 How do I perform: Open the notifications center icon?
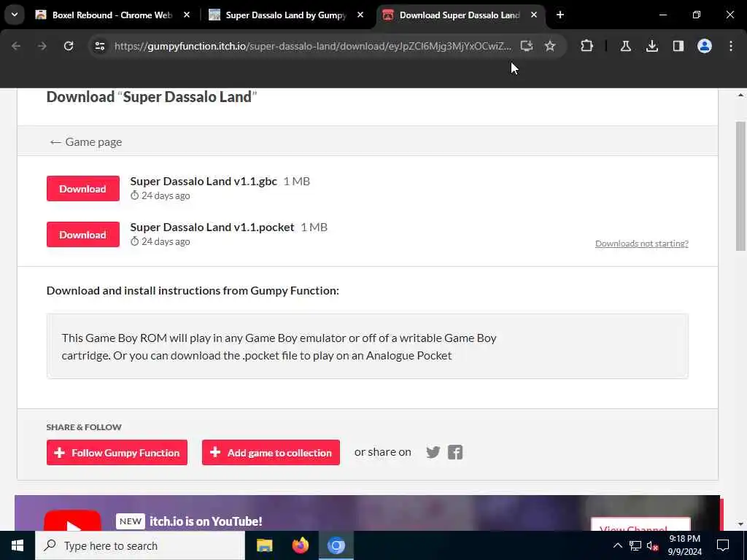(x=723, y=545)
